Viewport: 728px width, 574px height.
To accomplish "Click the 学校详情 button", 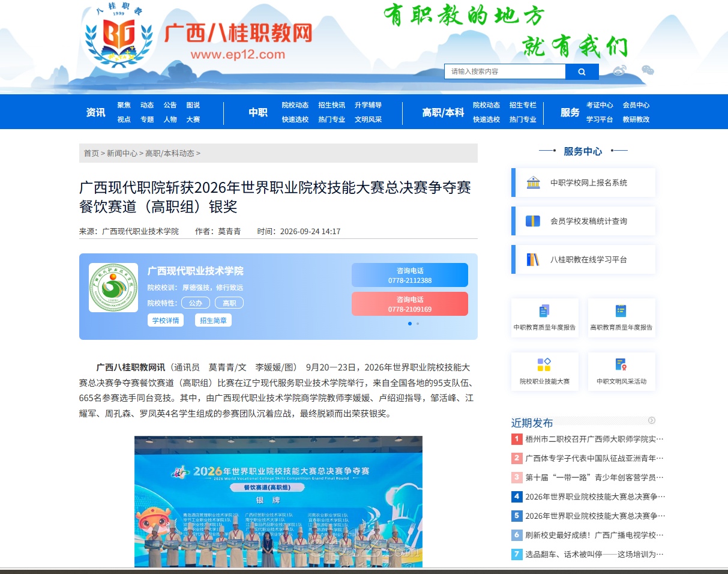I will tap(166, 321).
